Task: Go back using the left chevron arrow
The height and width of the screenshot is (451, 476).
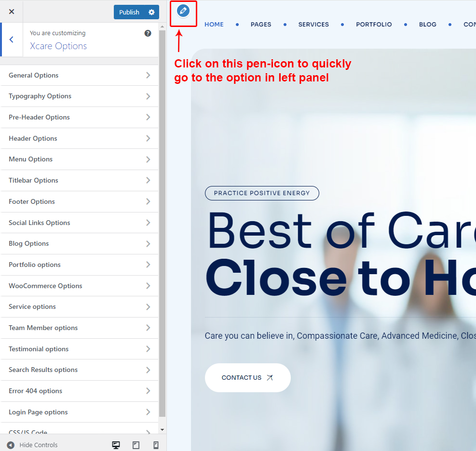Action: [12, 40]
